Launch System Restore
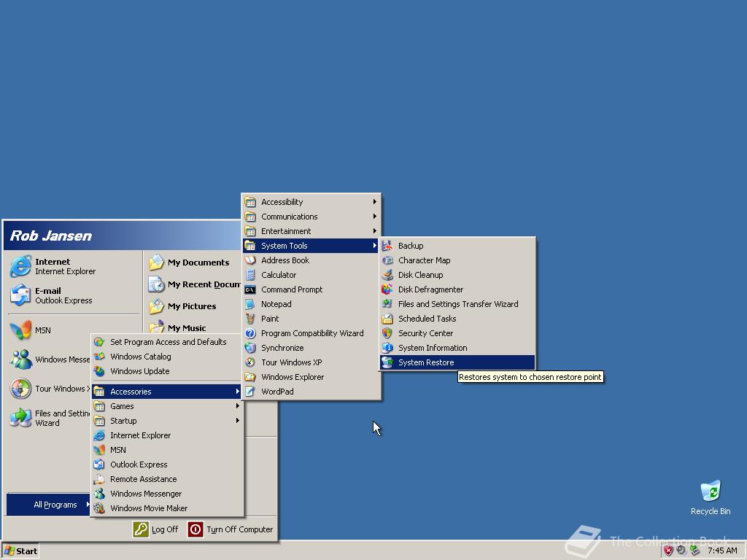747x560 pixels. (x=457, y=362)
